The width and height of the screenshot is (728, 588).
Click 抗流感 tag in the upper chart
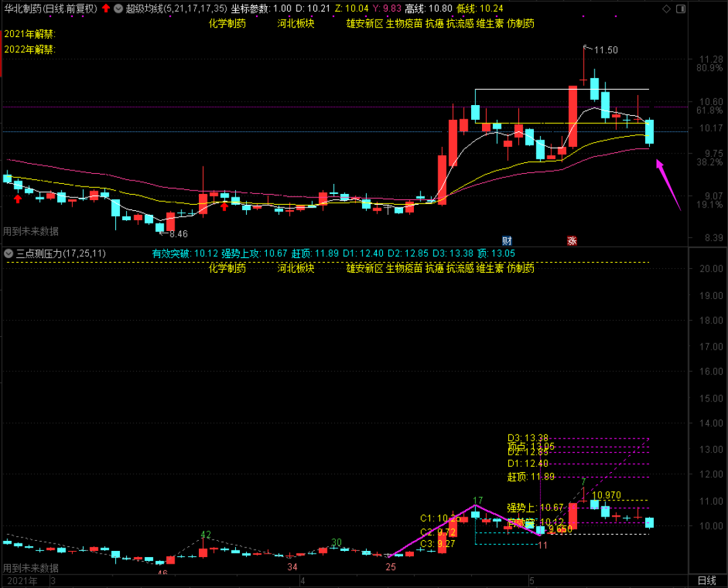[x=460, y=23]
